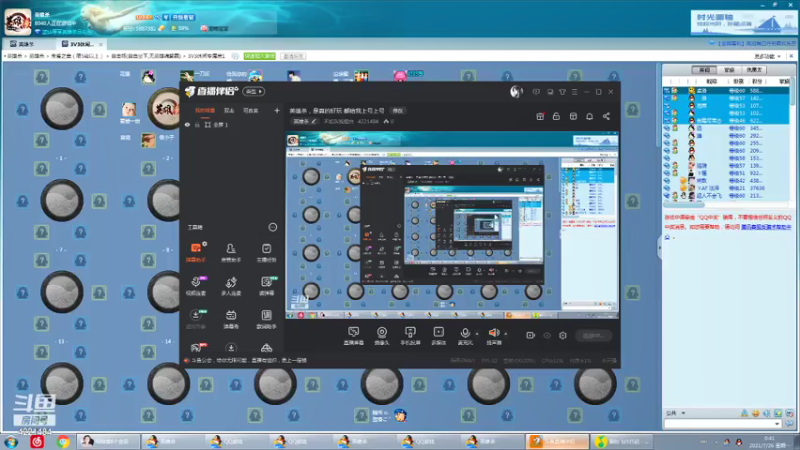Image resolution: width=800 pixels, height=450 pixels.
Task: Open the mode pill beside the Douyu logo
Action: pyautogui.click(x=254, y=92)
